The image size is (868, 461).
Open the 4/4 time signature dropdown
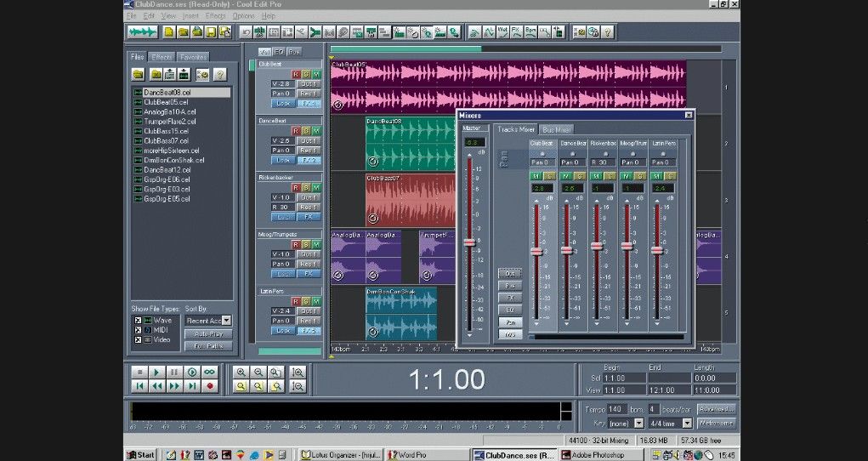[688, 424]
